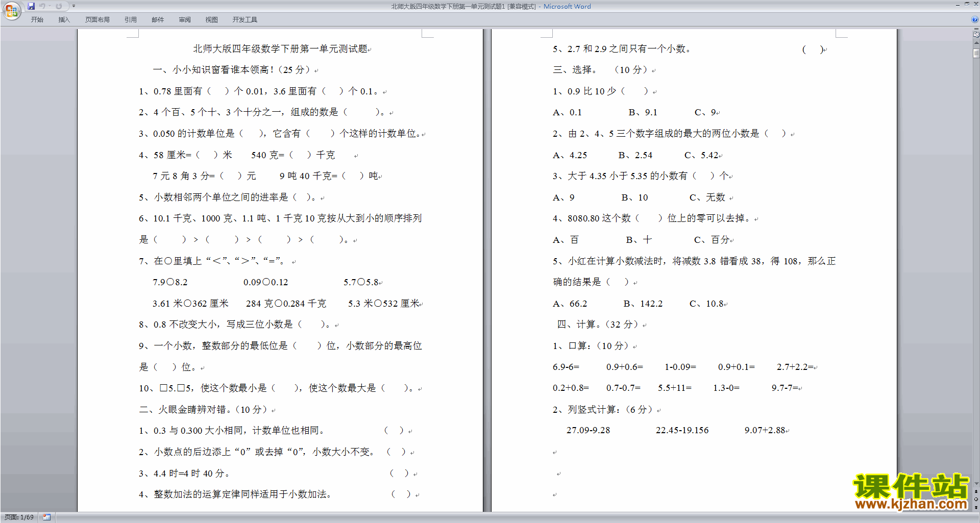The height and width of the screenshot is (523, 980).
Task: Go to next page double-arrow
Action: click(x=976, y=507)
